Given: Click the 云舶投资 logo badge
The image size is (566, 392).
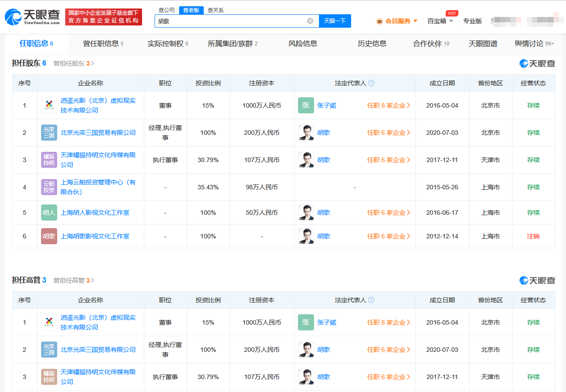Looking at the screenshot, I should pyautogui.click(x=49, y=187).
